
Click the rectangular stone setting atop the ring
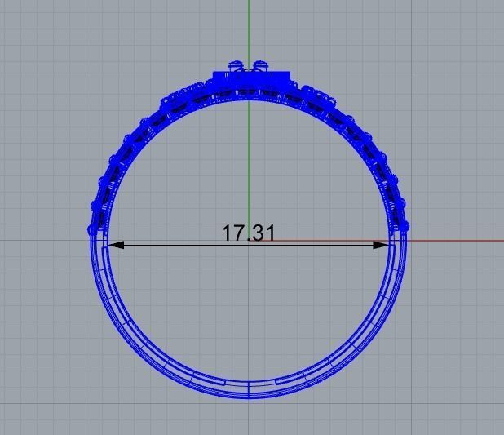click(x=251, y=79)
